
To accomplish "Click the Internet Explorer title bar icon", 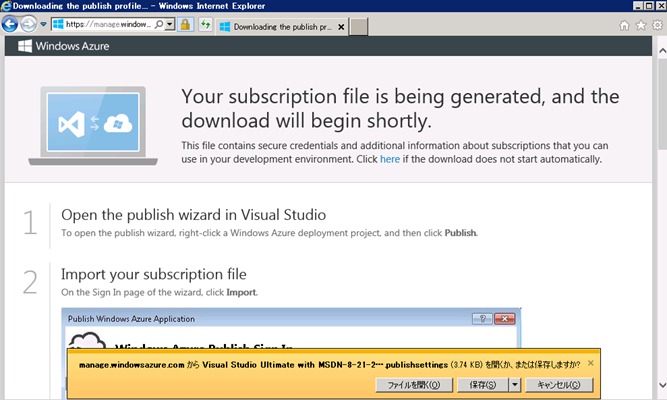I will tap(6, 6).
